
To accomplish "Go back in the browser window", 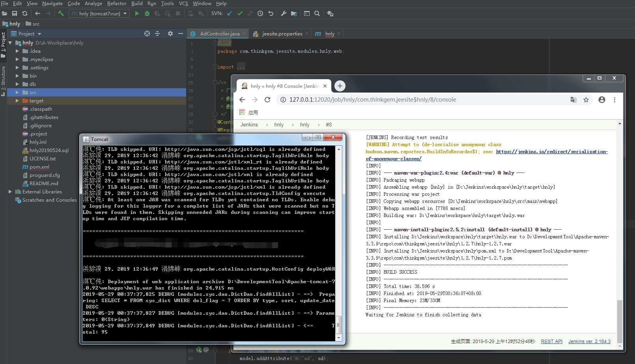I will pyautogui.click(x=242, y=100).
